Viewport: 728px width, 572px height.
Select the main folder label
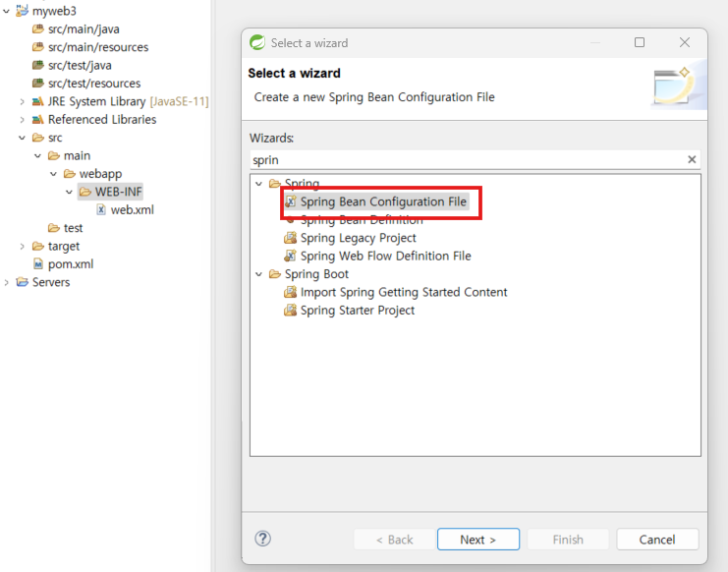coord(77,155)
